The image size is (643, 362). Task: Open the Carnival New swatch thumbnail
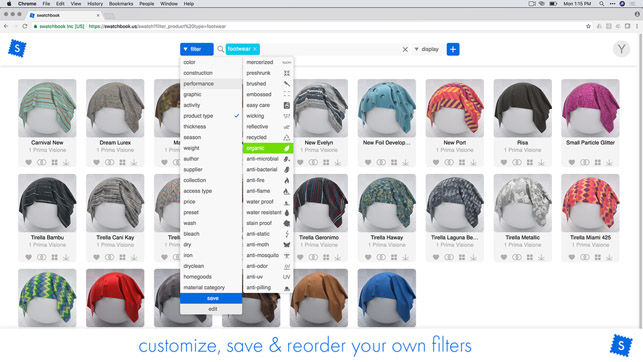(47, 108)
